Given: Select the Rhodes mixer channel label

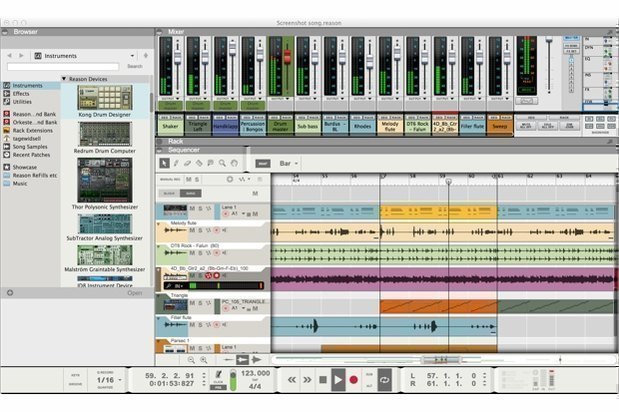Looking at the screenshot, I should [x=363, y=126].
